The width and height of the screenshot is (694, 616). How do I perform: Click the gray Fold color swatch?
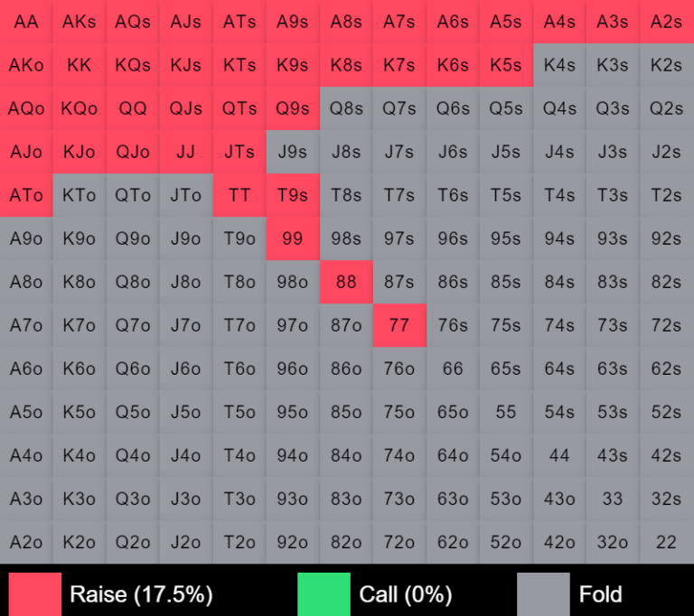[x=543, y=593]
